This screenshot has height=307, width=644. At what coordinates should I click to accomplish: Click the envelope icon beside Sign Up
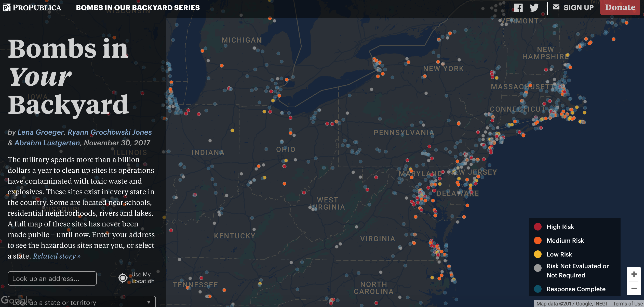click(x=556, y=7)
